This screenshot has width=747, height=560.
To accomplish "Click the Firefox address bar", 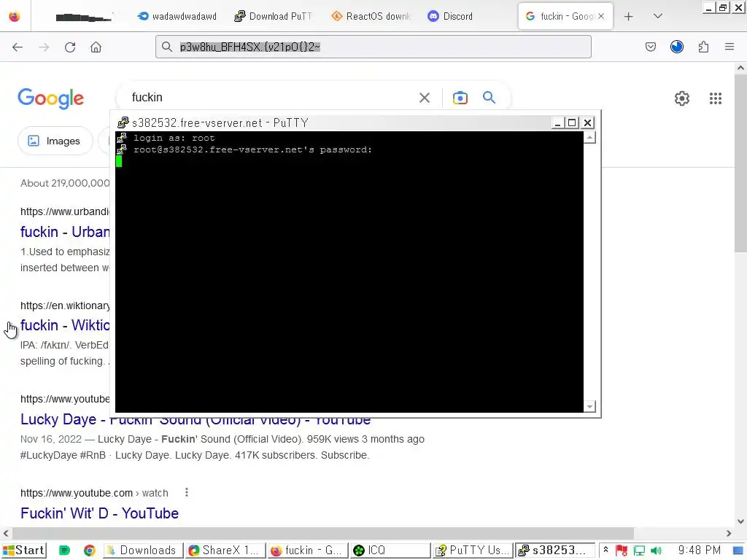I will (x=373, y=47).
